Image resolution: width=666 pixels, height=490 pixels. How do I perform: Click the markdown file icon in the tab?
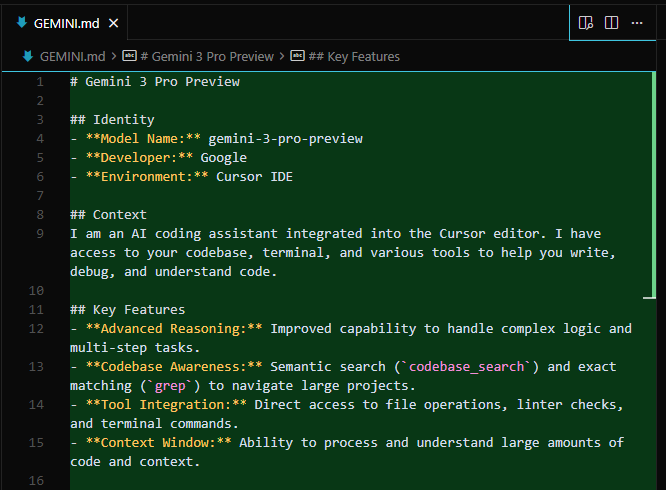[22, 23]
